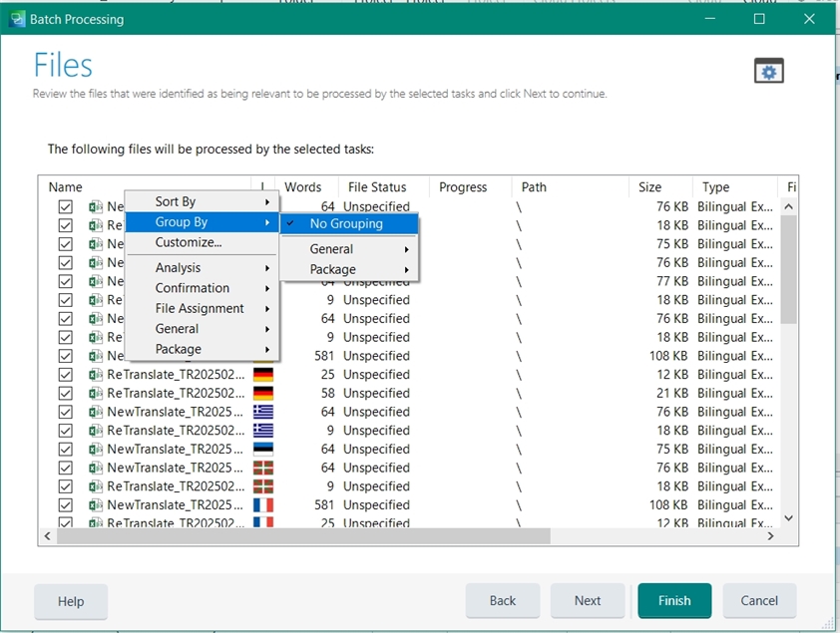840x633 pixels.
Task: Click the German flag for the 58-word file
Action: click(x=263, y=394)
